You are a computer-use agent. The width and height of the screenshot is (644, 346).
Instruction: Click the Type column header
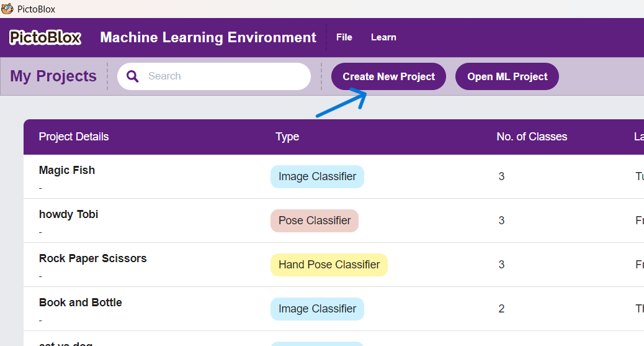click(x=287, y=137)
